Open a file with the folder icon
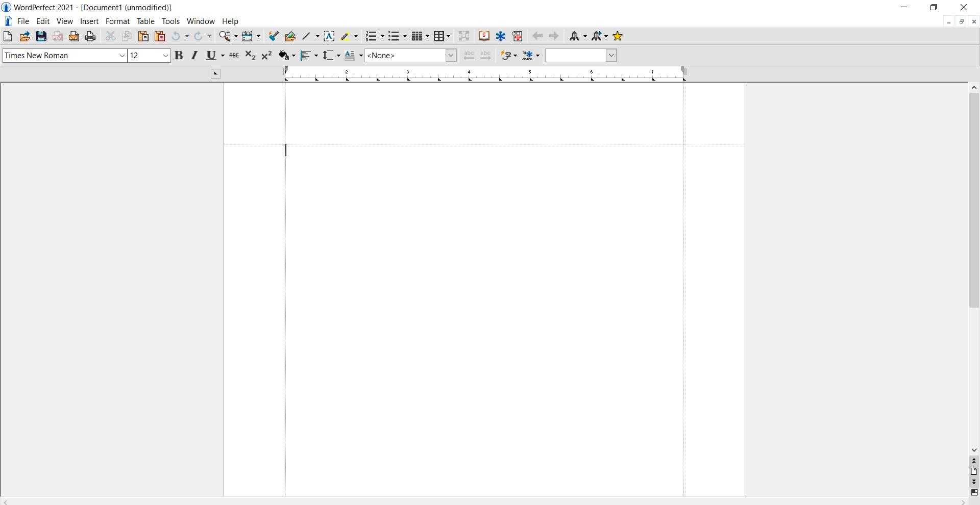 [x=24, y=36]
